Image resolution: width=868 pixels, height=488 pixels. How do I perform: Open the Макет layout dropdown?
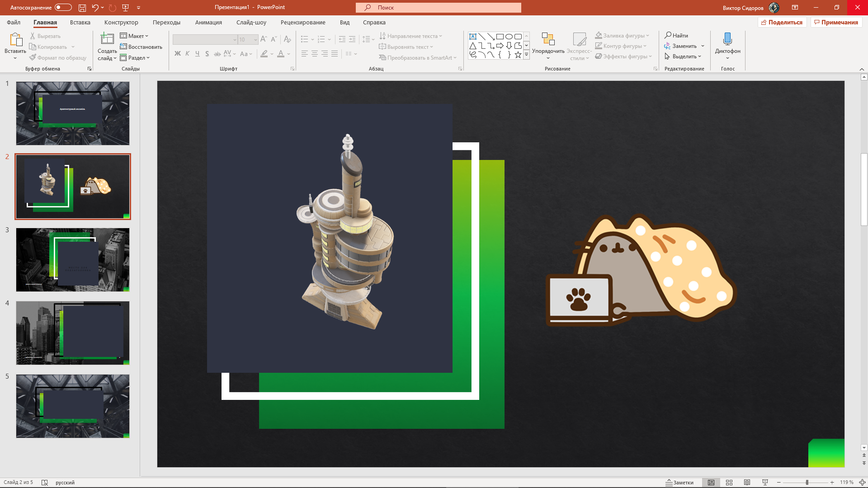click(x=134, y=36)
